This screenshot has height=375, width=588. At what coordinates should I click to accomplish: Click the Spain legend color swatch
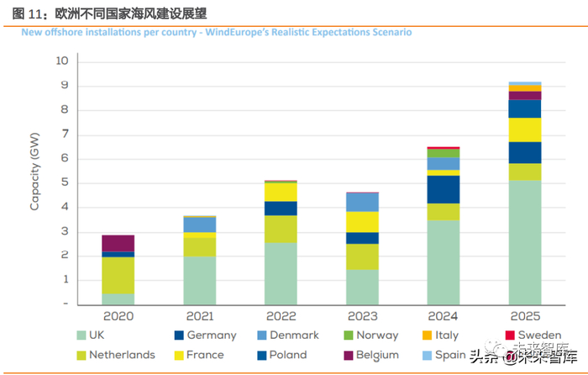click(x=427, y=355)
